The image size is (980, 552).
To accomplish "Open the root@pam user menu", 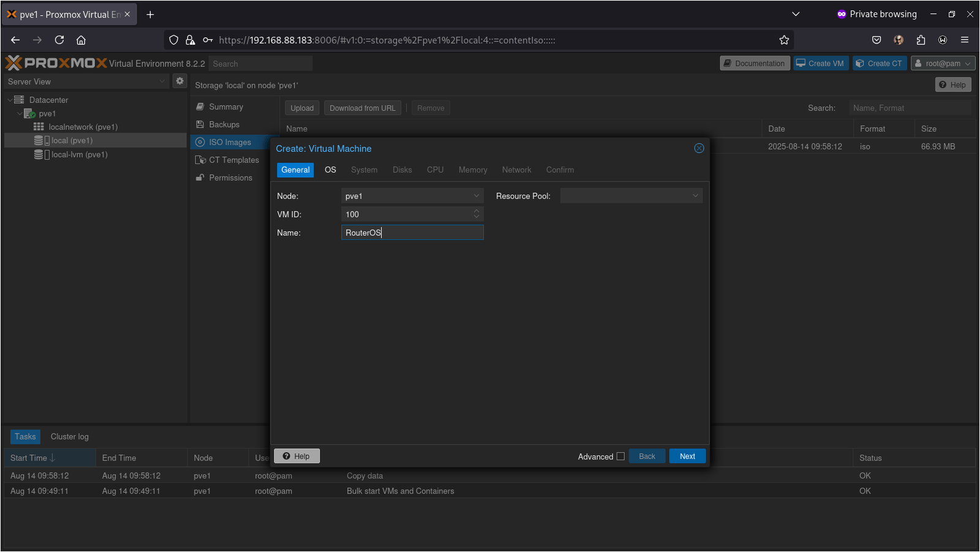I will pos(943,63).
